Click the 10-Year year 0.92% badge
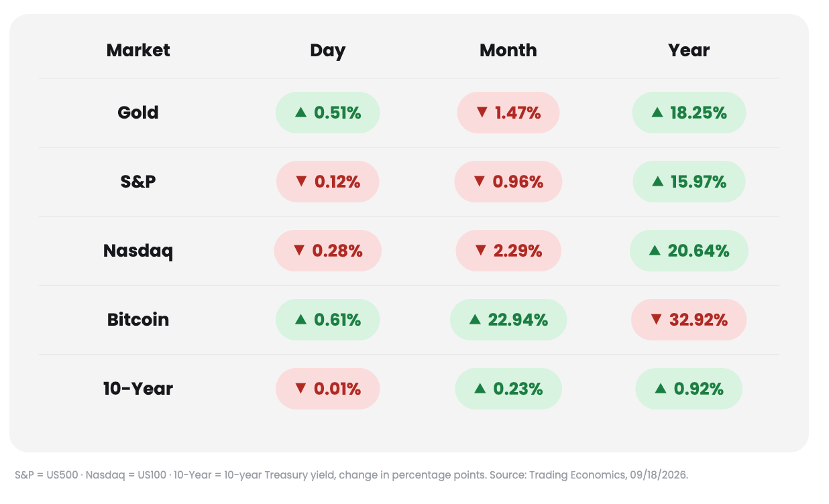The image size is (829, 504). click(689, 389)
